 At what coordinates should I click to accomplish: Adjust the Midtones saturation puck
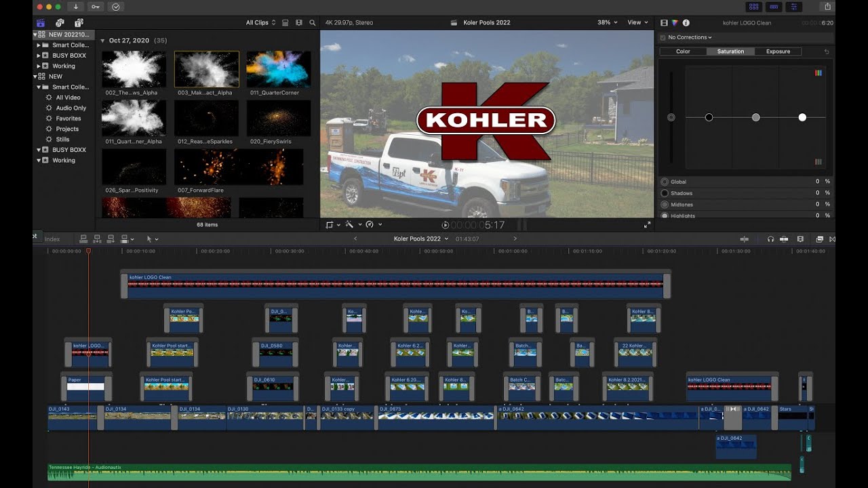tap(755, 117)
